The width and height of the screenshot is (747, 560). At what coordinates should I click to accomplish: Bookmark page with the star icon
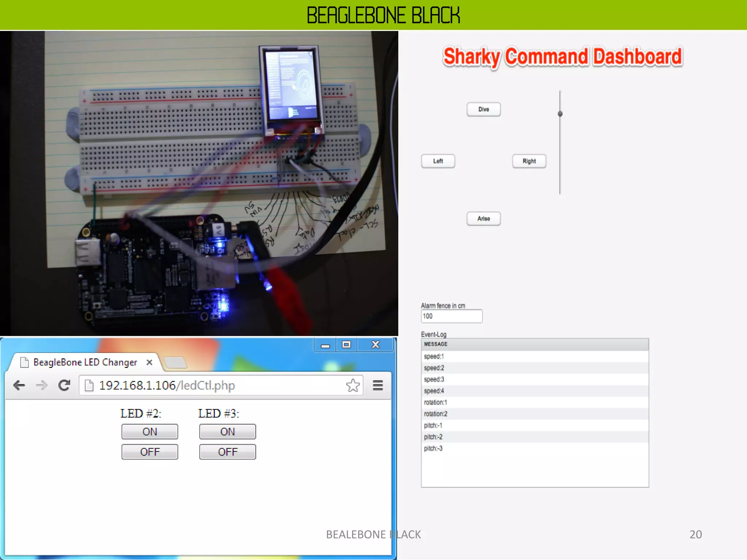353,385
